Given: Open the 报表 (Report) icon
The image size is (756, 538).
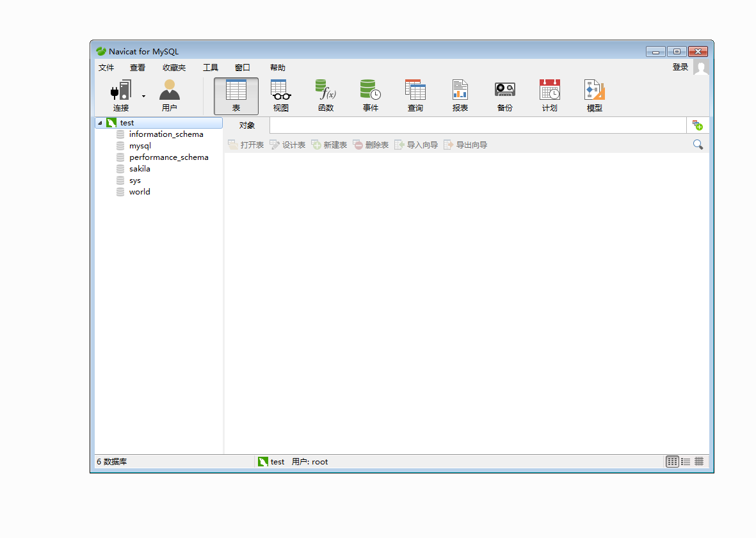Looking at the screenshot, I should click(460, 96).
